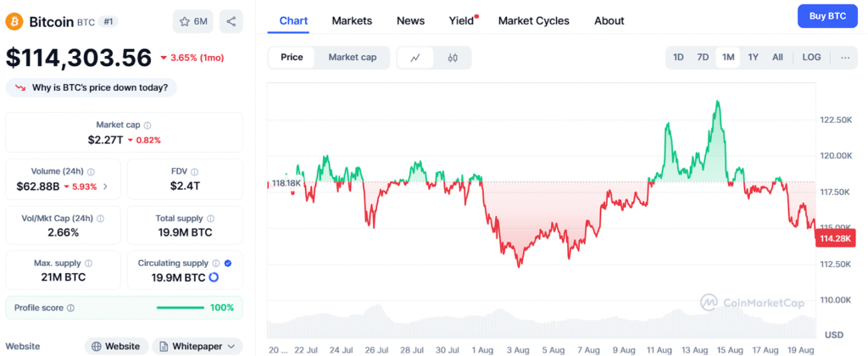
Task: Click the info icon beside Max. supply
Action: (89, 264)
